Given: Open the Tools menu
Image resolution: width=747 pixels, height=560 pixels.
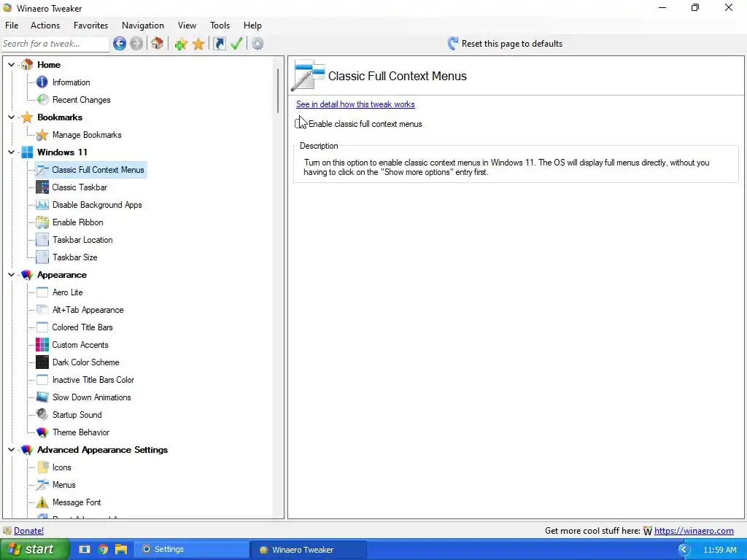Looking at the screenshot, I should pyautogui.click(x=220, y=26).
